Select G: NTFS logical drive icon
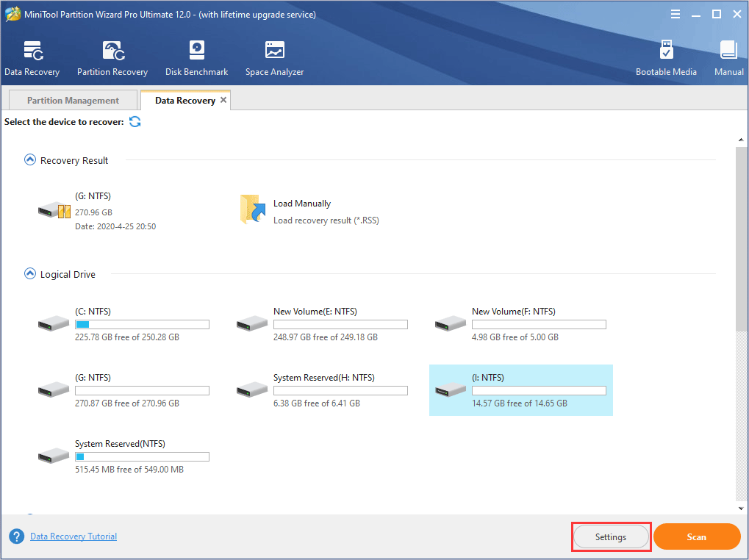The width and height of the screenshot is (749, 560). coord(54,390)
